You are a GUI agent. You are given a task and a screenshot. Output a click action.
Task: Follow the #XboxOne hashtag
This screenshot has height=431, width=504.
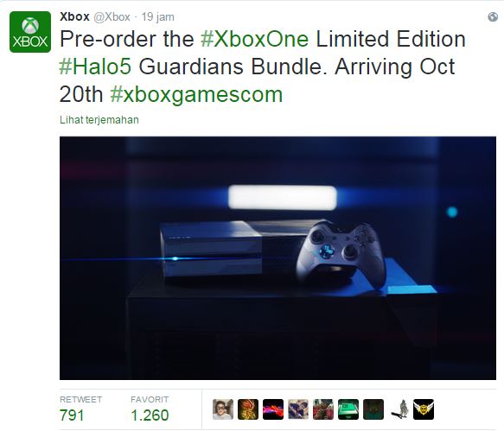[254, 39]
